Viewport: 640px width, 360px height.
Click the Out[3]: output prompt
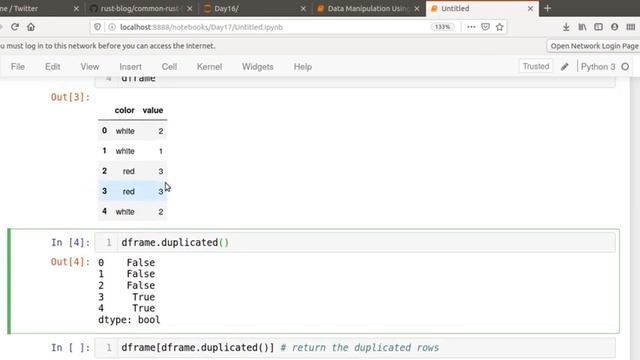pos(70,97)
